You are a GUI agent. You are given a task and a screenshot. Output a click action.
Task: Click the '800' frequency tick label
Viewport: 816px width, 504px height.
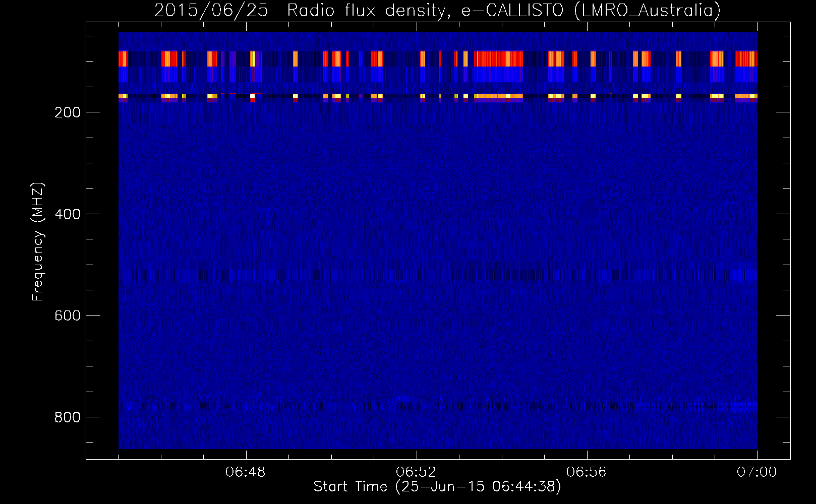pos(68,417)
